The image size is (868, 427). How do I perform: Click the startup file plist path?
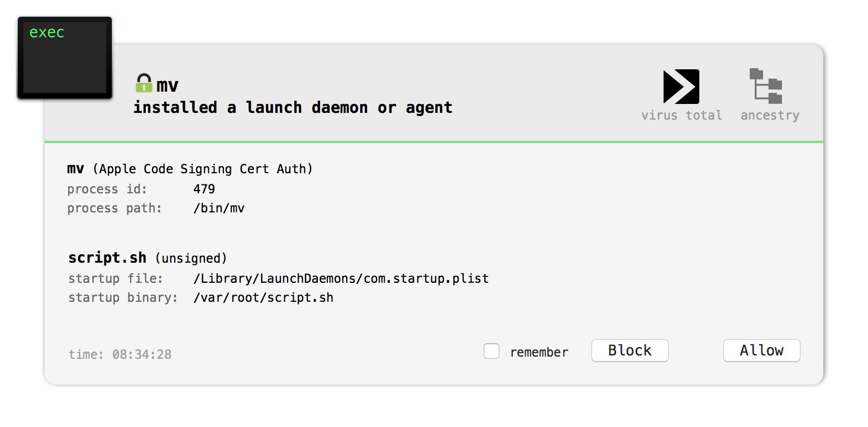[x=341, y=278]
